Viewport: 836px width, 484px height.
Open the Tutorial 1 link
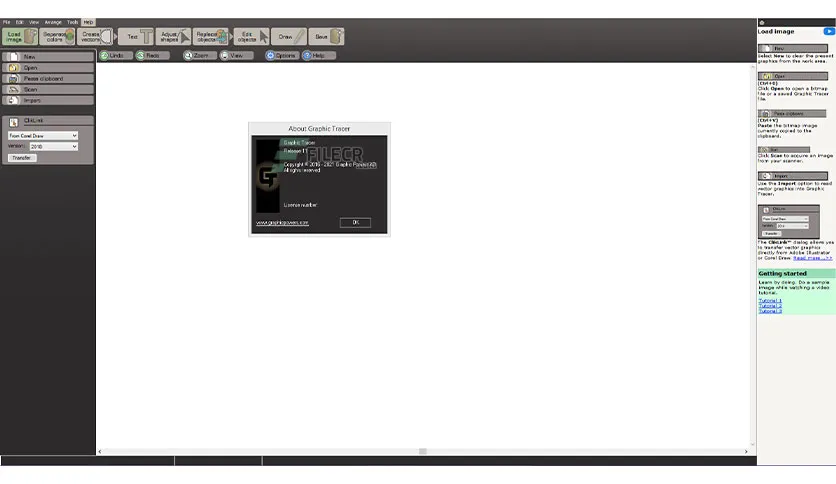tap(770, 301)
